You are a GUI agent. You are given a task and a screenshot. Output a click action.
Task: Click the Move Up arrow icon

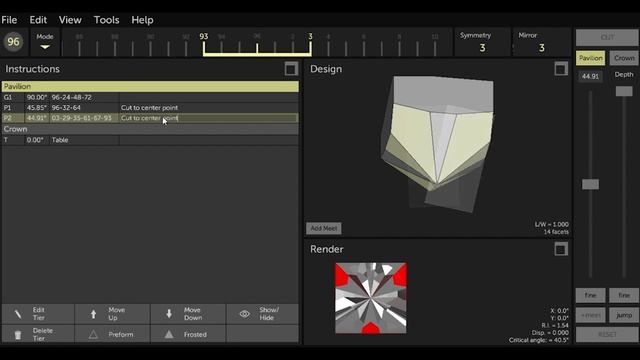click(93, 314)
